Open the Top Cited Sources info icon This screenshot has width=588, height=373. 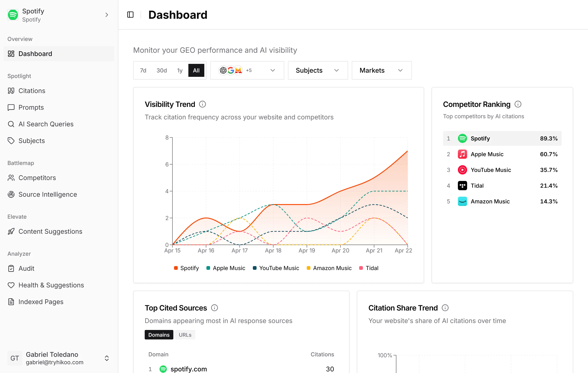pyautogui.click(x=214, y=308)
